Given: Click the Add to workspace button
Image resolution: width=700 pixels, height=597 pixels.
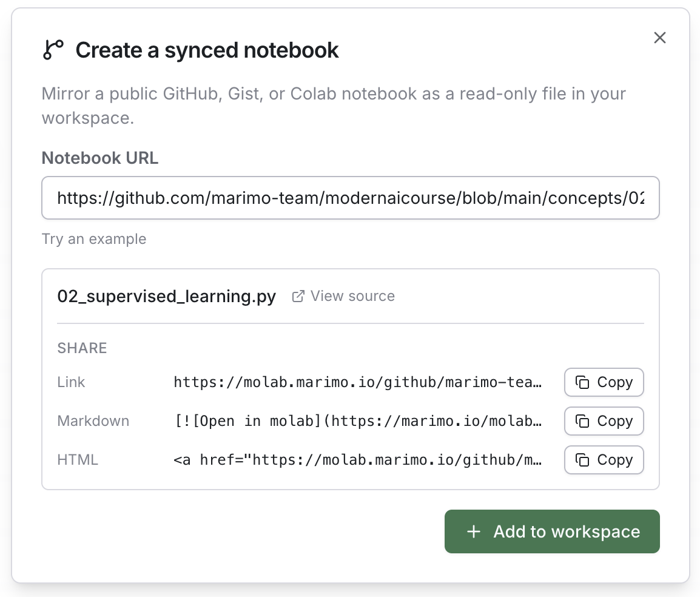Looking at the screenshot, I should [552, 531].
